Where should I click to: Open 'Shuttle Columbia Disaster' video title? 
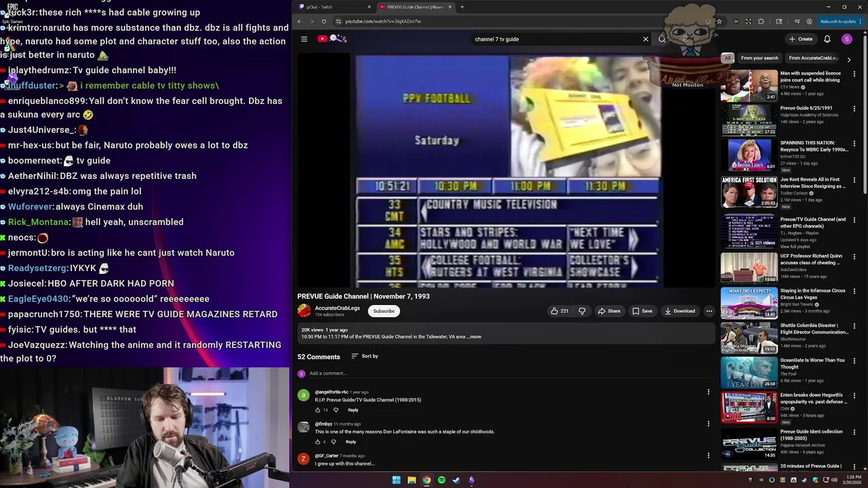coord(814,329)
